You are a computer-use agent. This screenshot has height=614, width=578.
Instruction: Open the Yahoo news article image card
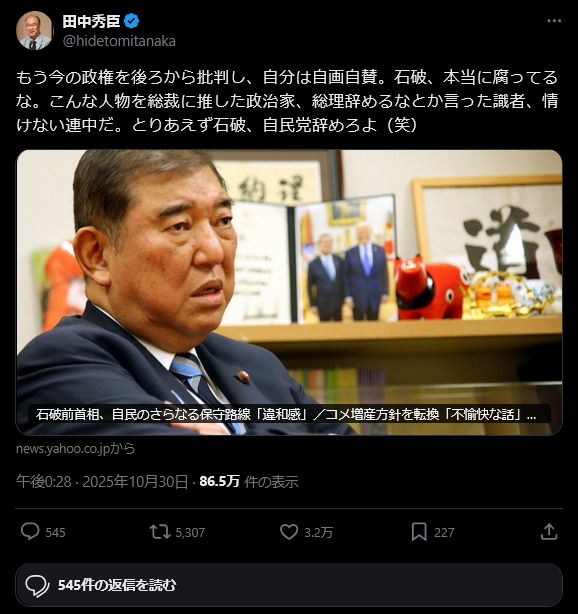tap(289, 292)
